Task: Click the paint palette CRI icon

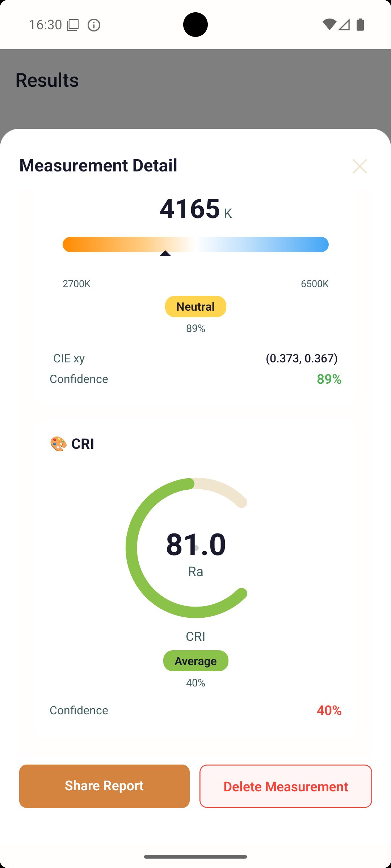Action: click(58, 444)
